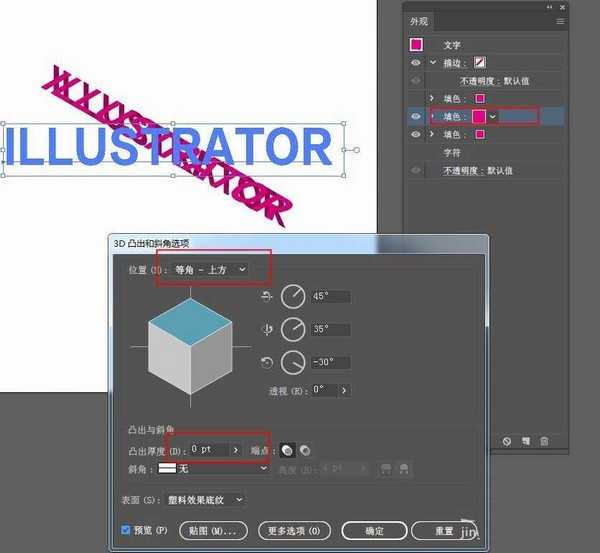Click the Y-axis rotation dial showing 35°
Image resolution: width=600 pixels, height=553 pixels.
coord(292,329)
